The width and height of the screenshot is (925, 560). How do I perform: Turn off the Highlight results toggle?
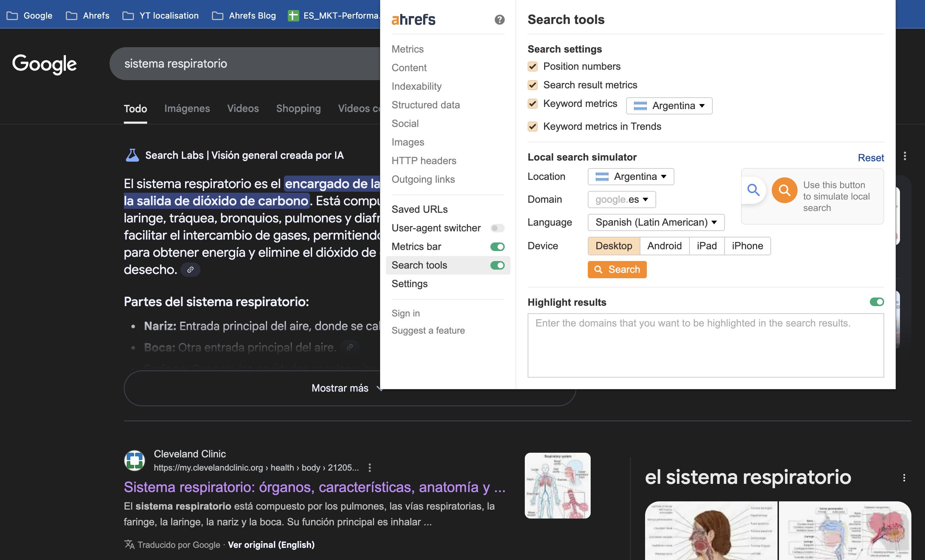tap(877, 302)
